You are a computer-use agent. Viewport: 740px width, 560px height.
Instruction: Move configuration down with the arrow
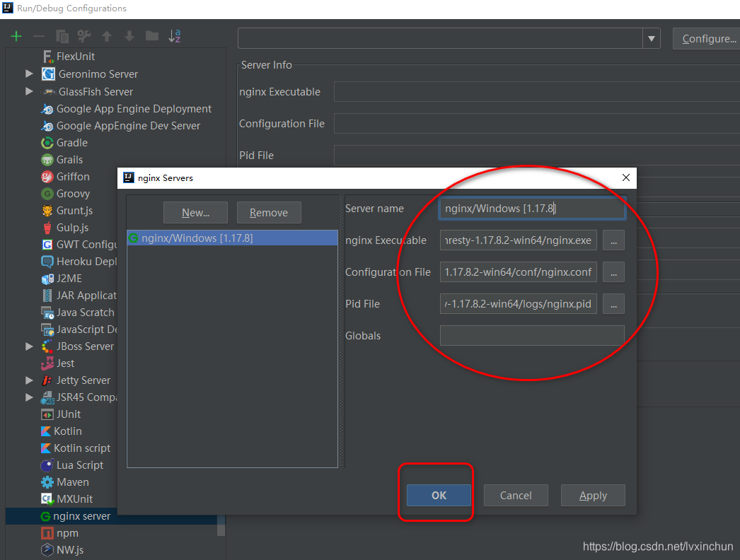(129, 36)
